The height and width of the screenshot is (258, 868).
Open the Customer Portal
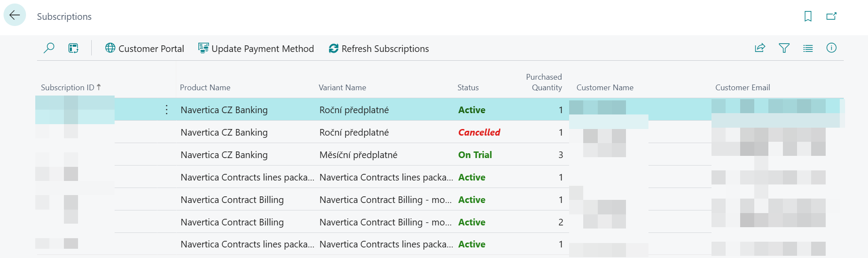(x=145, y=48)
